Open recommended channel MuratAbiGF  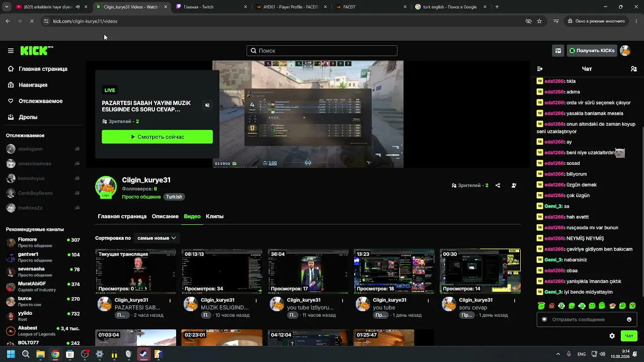coord(43,287)
